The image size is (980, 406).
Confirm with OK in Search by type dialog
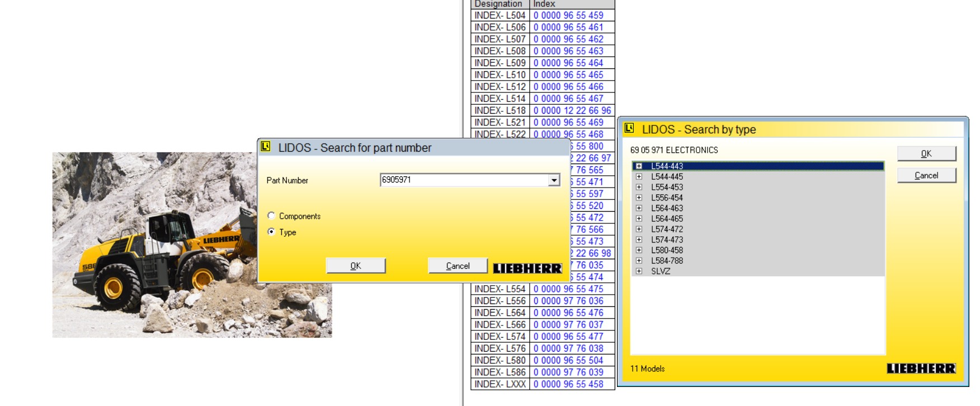pos(926,153)
